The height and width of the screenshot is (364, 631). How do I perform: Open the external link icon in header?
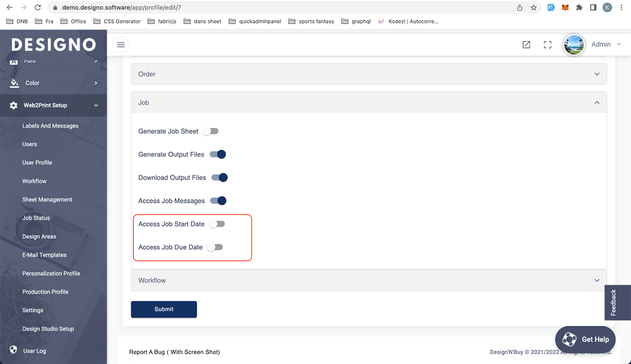point(526,45)
